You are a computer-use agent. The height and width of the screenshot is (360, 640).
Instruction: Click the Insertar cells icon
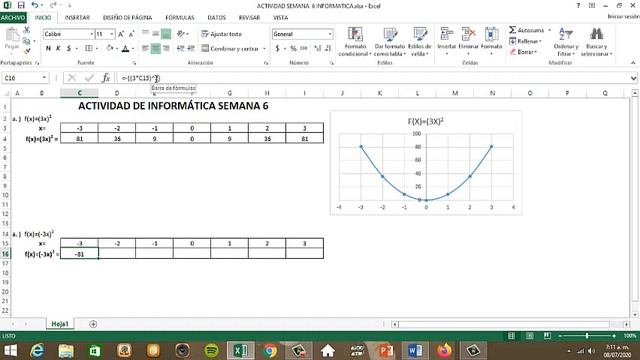[447, 34]
